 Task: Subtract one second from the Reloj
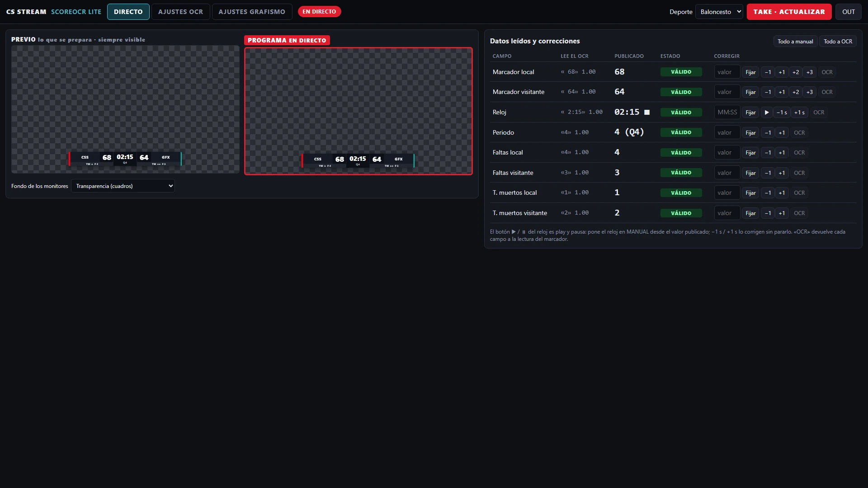click(782, 113)
